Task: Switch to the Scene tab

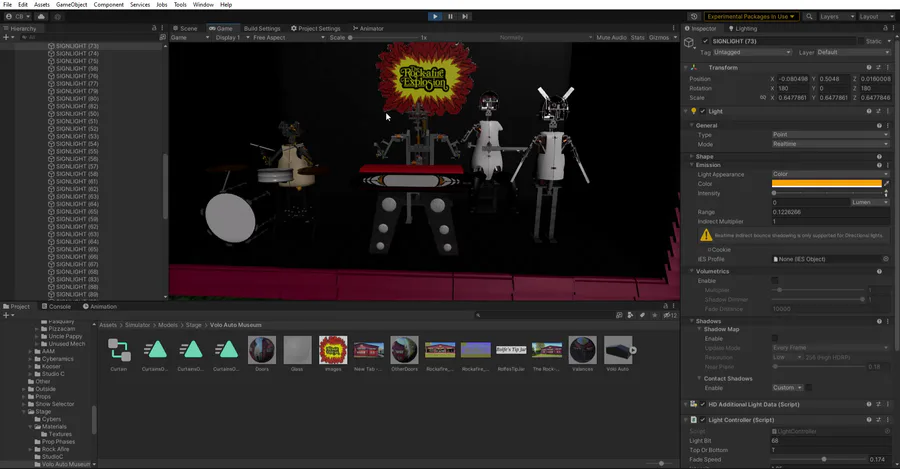Action: point(185,28)
